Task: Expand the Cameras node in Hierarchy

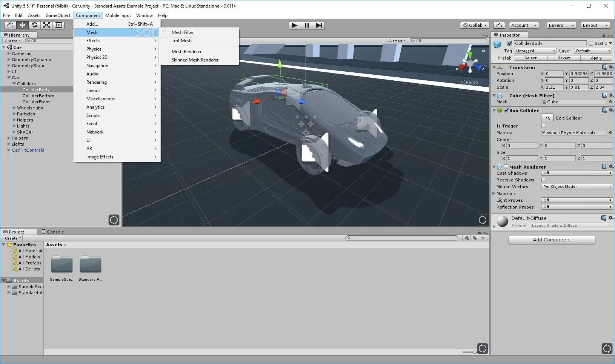Action: [x=9, y=54]
